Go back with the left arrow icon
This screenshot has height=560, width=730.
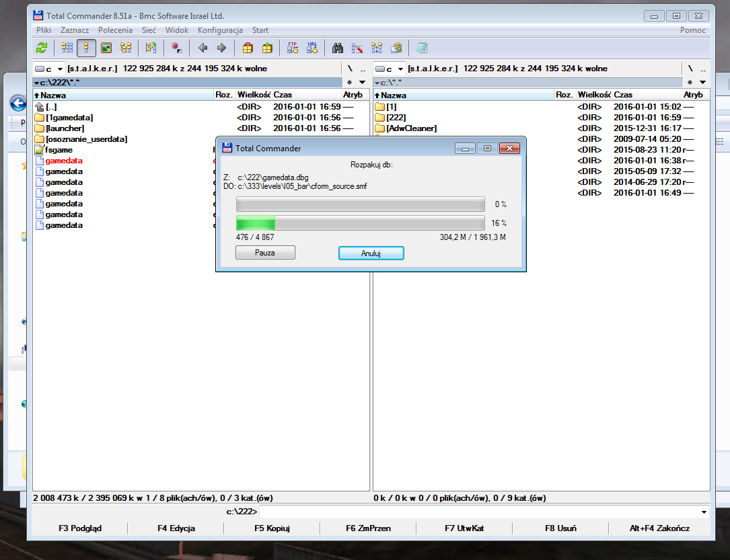click(203, 48)
